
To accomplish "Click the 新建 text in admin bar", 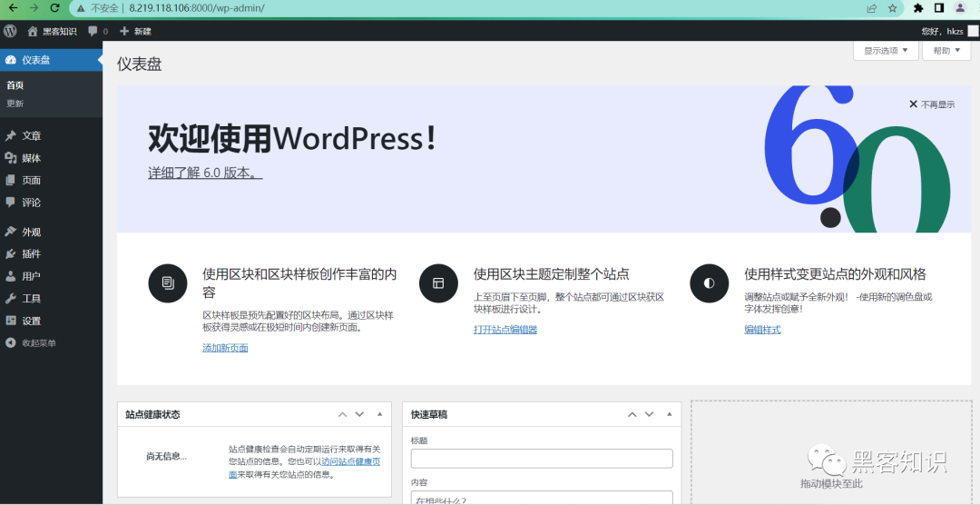I will click(x=142, y=31).
